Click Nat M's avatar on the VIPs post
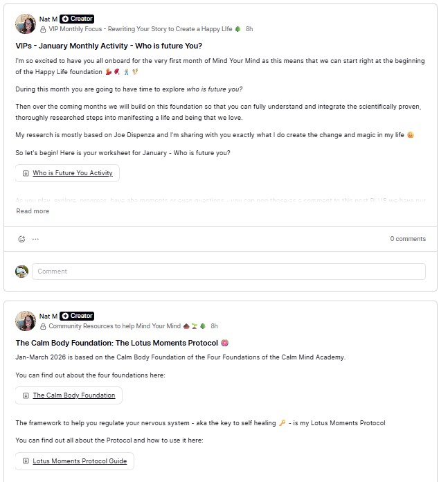This screenshot has height=482, width=448. click(26, 24)
